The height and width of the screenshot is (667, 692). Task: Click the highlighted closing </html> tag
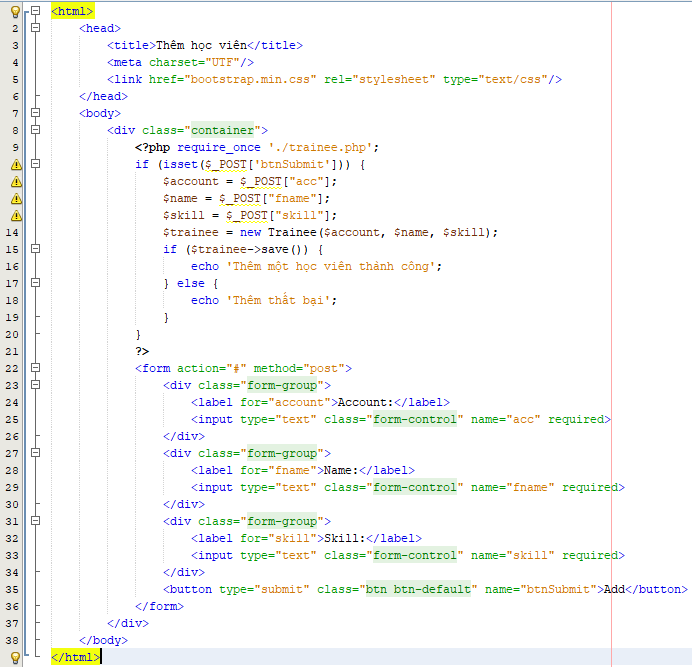tap(75, 657)
